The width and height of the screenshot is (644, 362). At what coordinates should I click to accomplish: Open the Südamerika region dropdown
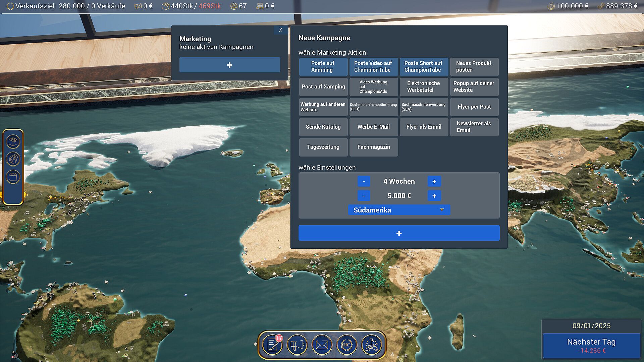pyautogui.click(x=399, y=210)
